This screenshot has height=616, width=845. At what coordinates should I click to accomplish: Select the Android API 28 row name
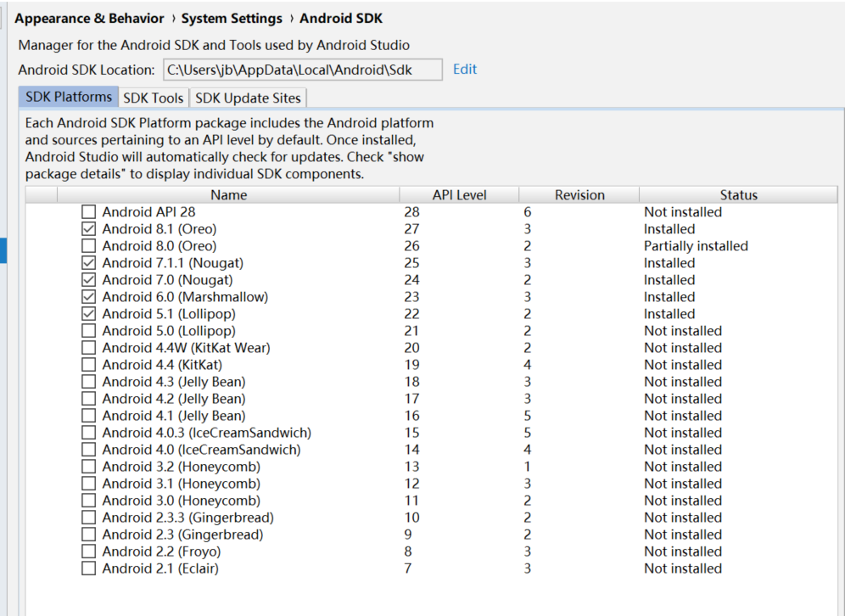148,212
